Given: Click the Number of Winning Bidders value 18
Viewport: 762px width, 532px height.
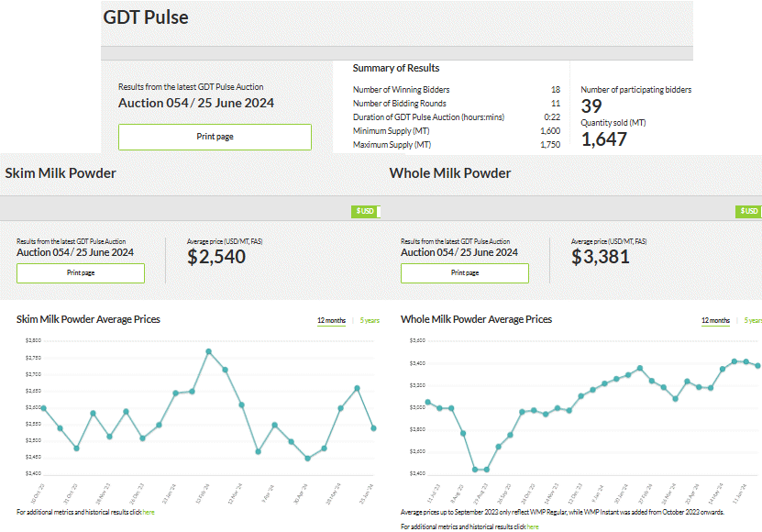Looking at the screenshot, I should 556,90.
